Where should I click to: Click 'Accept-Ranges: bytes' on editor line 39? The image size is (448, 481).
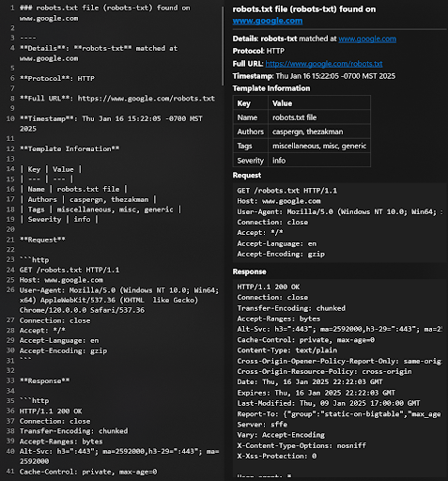(x=61, y=442)
